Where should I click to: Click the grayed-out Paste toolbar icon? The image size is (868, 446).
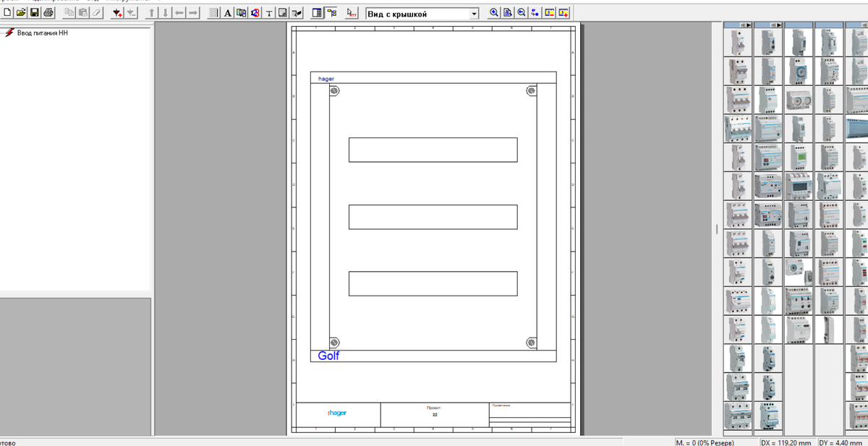tap(83, 13)
